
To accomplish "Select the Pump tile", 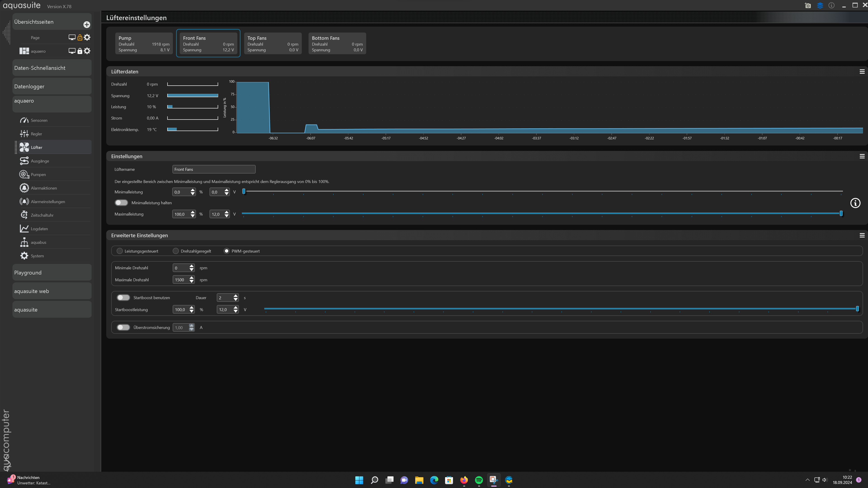I will click(144, 43).
